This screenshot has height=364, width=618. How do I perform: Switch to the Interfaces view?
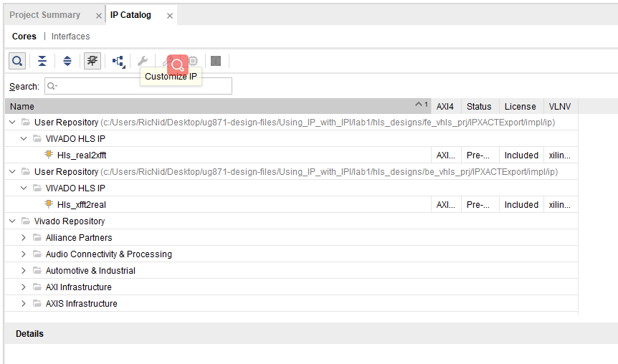[70, 37]
